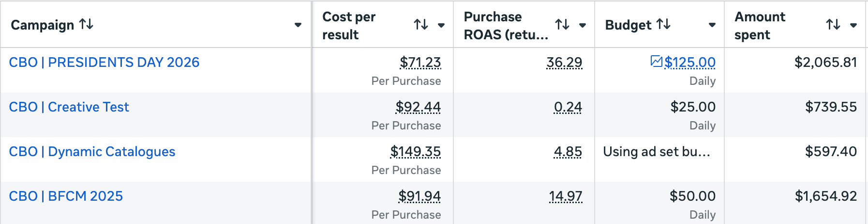Sort by Campaign column arrows icon
Image resolution: width=868 pixels, height=224 pixels.
(x=87, y=24)
